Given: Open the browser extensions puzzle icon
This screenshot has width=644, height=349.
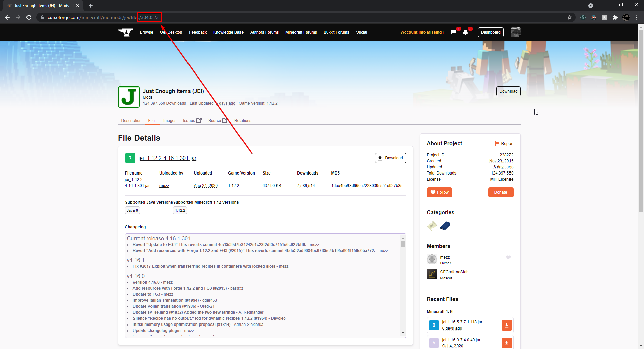Looking at the screenshot, I should click(615, 17).
